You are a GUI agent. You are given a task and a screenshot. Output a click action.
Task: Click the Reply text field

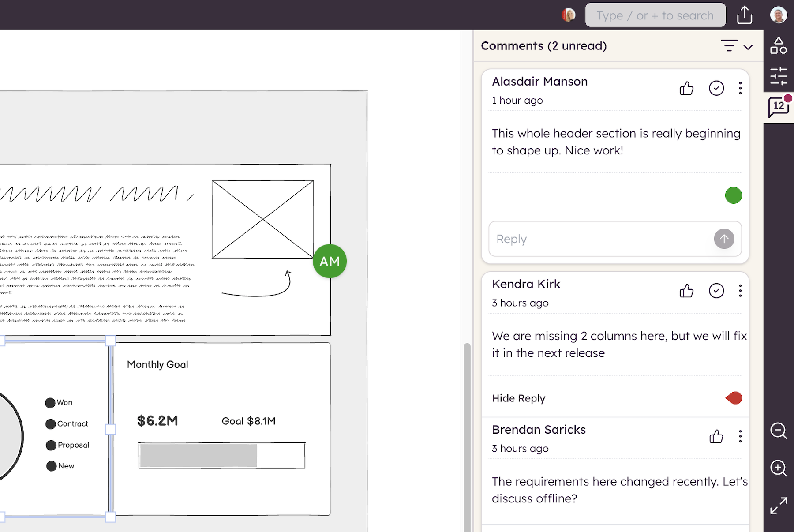click(x=600, y=239)
